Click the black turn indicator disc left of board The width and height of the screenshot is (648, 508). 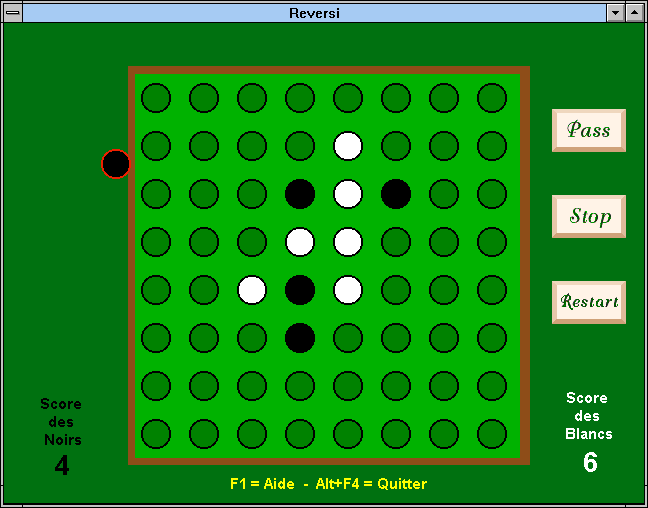coord(116,164)
